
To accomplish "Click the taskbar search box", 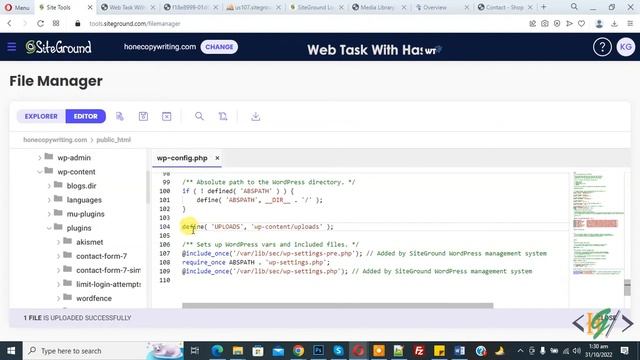I will point(103,351).
